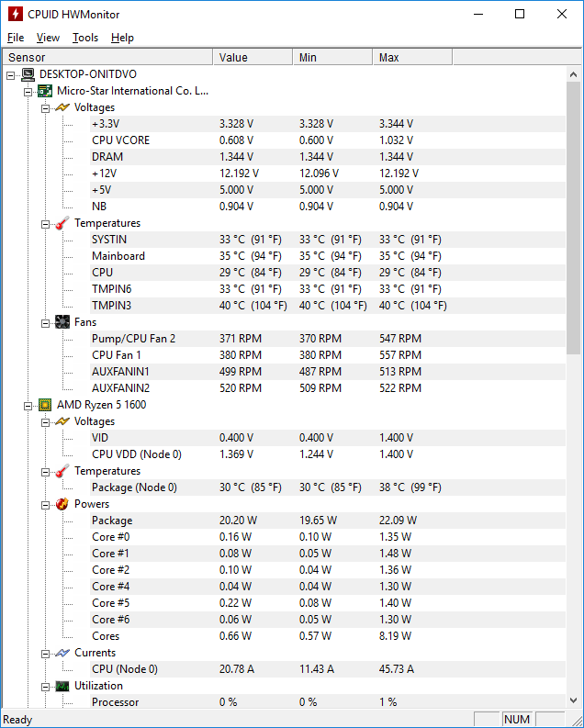Open the View menu
The width and height of the screenshot is (584, 728).
coord(48,38)
